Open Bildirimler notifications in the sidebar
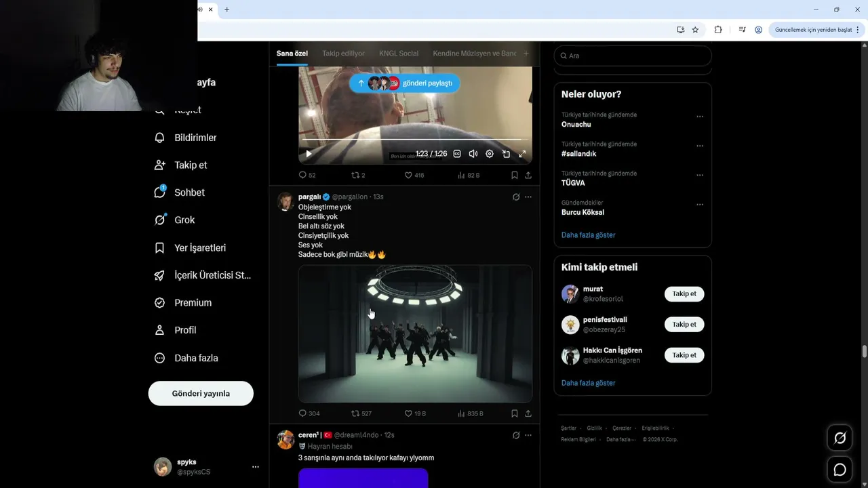 [x=186, y=138]
